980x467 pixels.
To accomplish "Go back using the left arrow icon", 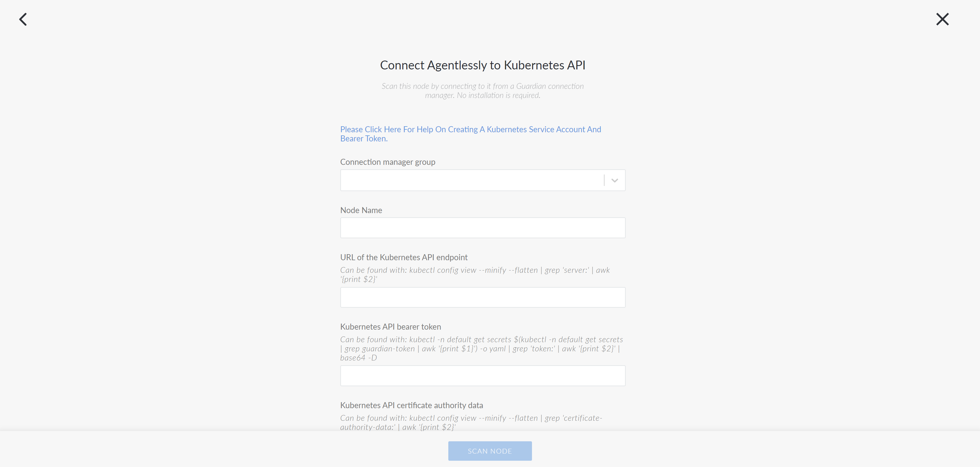I will (23, 19).
